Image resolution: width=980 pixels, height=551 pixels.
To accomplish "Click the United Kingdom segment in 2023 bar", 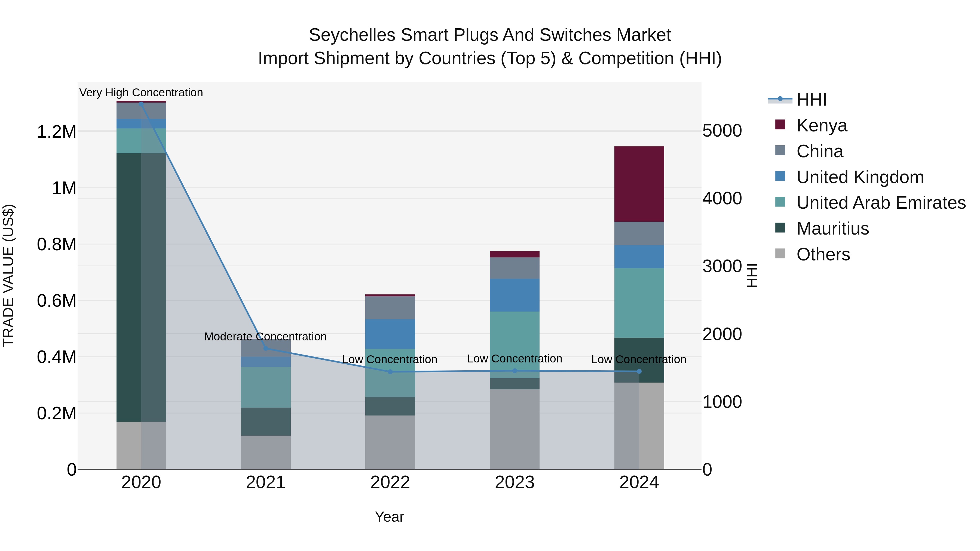I will tap(515, 295).
